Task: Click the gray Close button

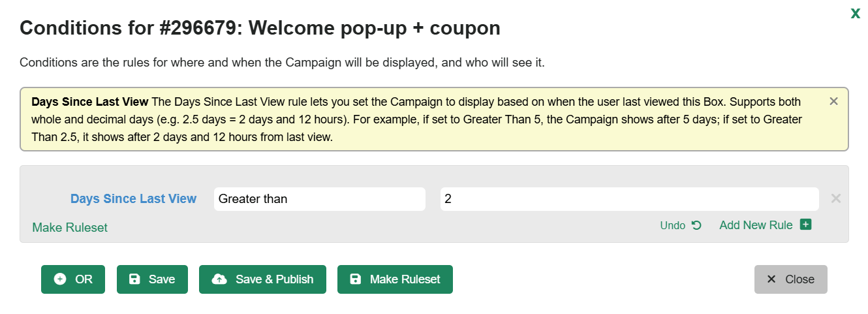Action: (x=791, y=279)
